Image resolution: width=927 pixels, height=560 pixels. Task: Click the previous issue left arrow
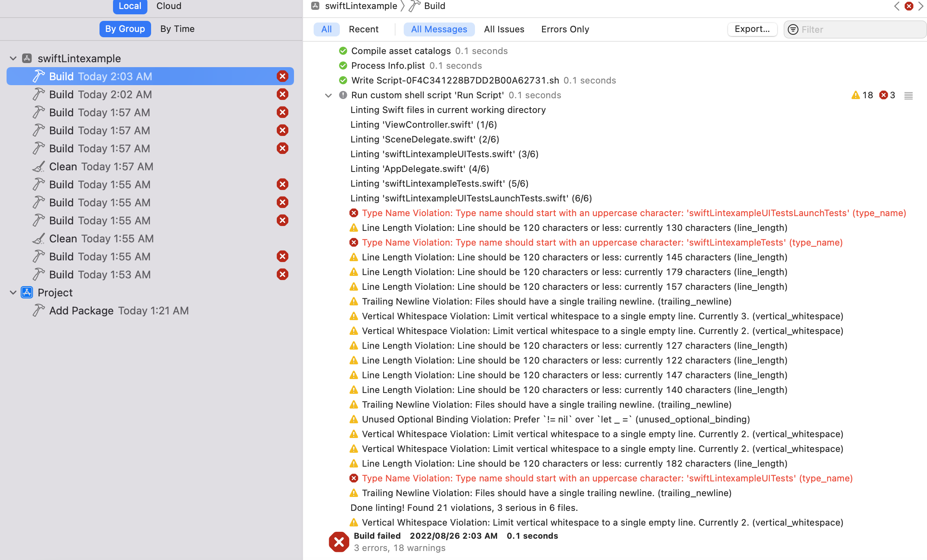897,6
